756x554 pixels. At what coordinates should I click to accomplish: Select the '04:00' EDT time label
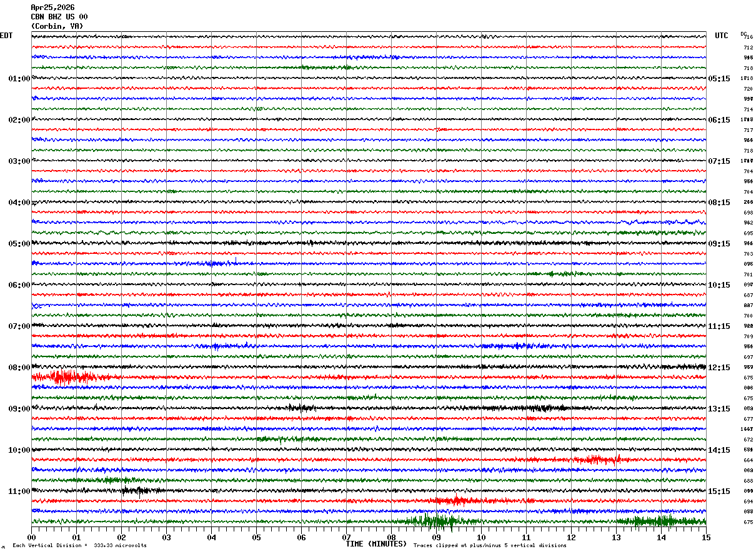[x=19, y=203]
